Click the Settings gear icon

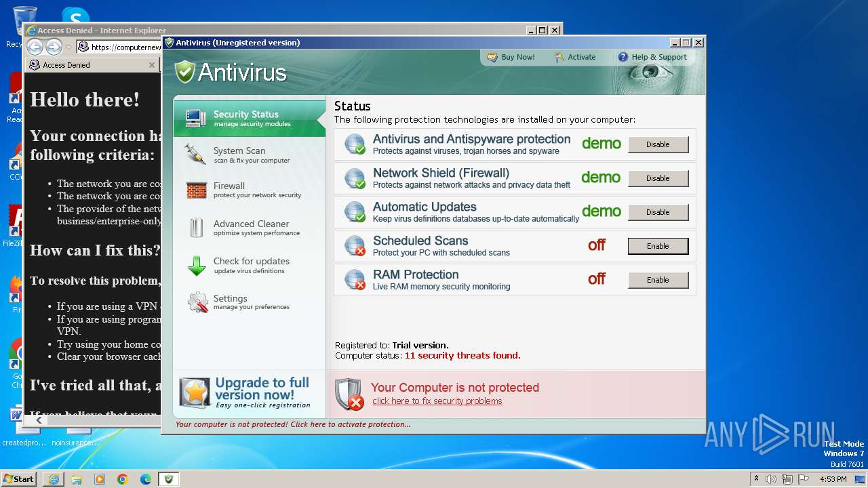(197, 302)
